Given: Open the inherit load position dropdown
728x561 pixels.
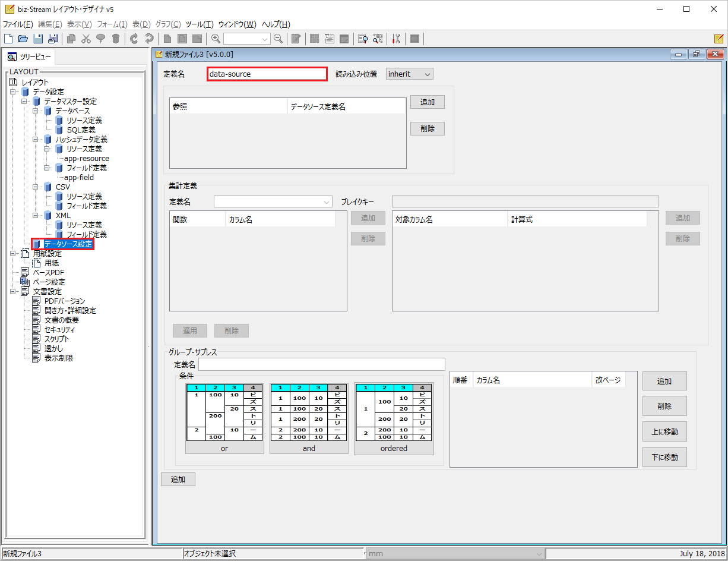Looking at the screenshot, I should tap(410, 74).
